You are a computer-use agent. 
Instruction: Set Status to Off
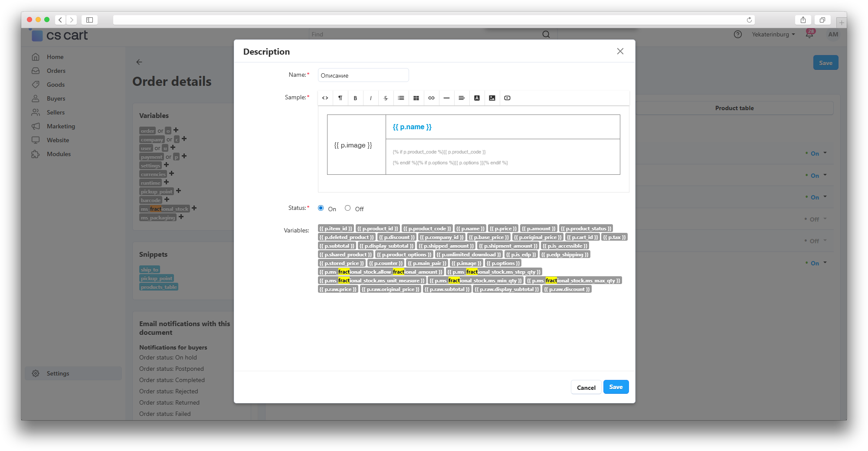tap(348, 208)
